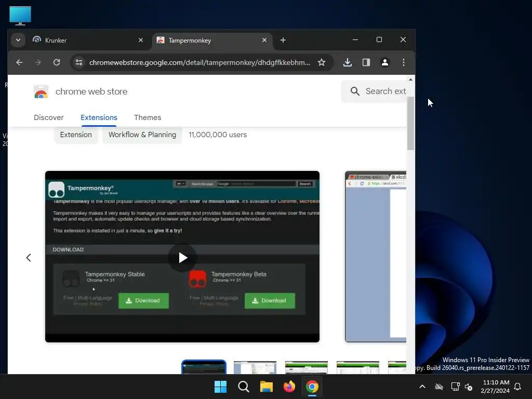The height and width of the screenshot is (399, 532).
Task: Click the chrome web store title
Action: point(91,91)
